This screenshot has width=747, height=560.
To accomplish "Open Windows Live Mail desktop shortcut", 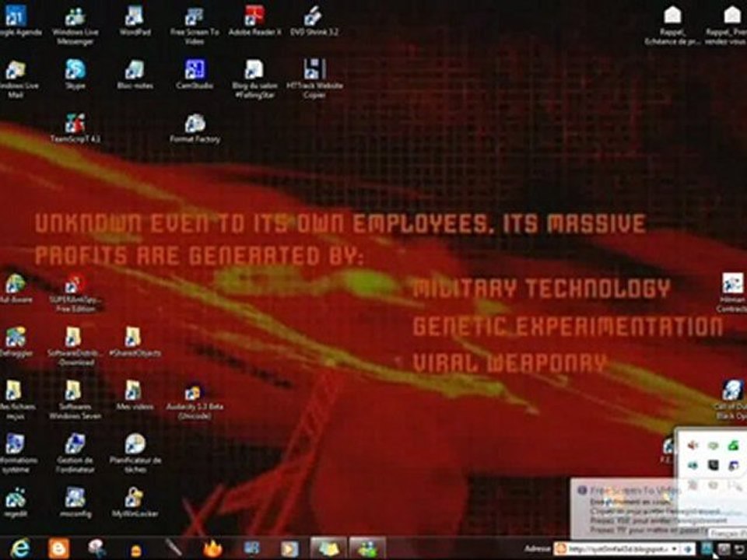I will (16, 79).
